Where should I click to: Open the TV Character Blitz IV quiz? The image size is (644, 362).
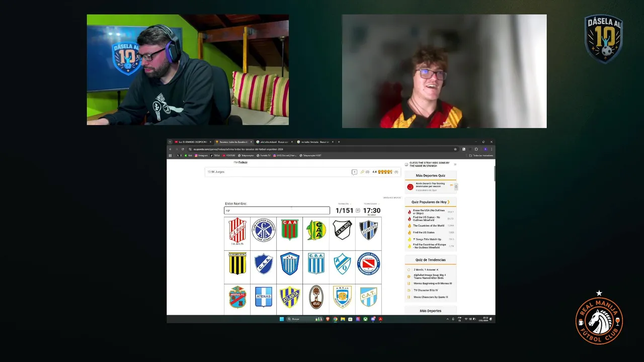click(426, 290)
